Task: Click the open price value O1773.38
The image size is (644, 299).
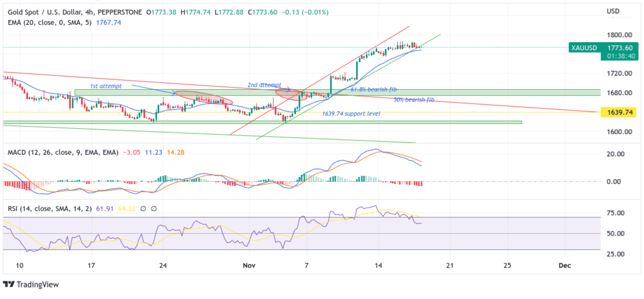Action: click(x=161, y=12)
